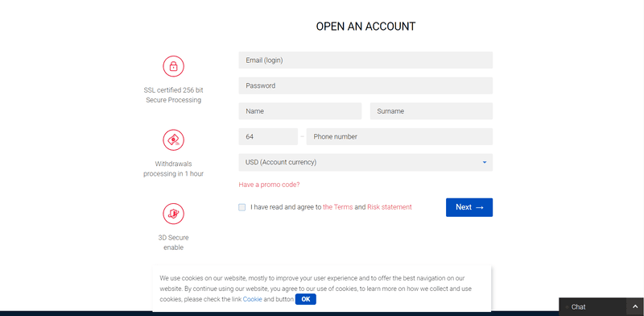Open the Cookie policy link
Image resolution: width=644 pixels, height=316 pixels.
tap(252, 300)
